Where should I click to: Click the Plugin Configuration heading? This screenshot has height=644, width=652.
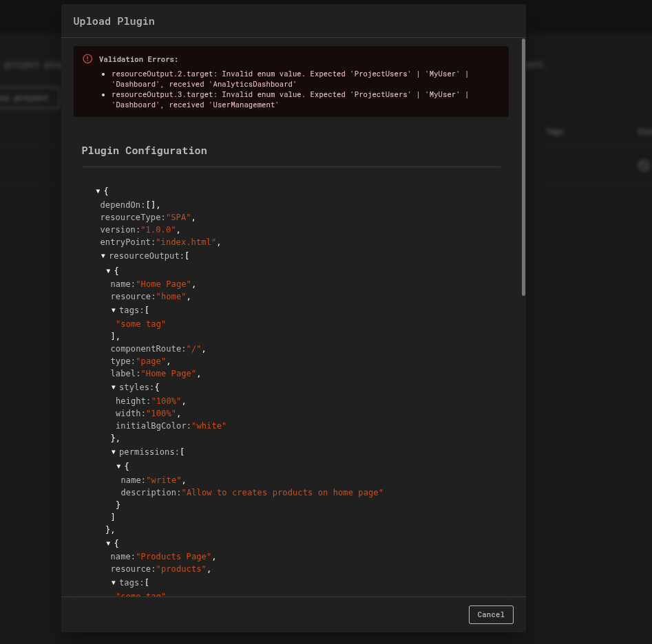pos(144,150)
